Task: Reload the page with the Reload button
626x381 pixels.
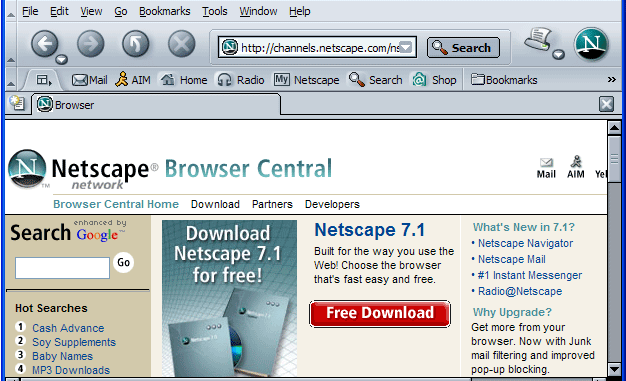Action: [x=136, y=43]
